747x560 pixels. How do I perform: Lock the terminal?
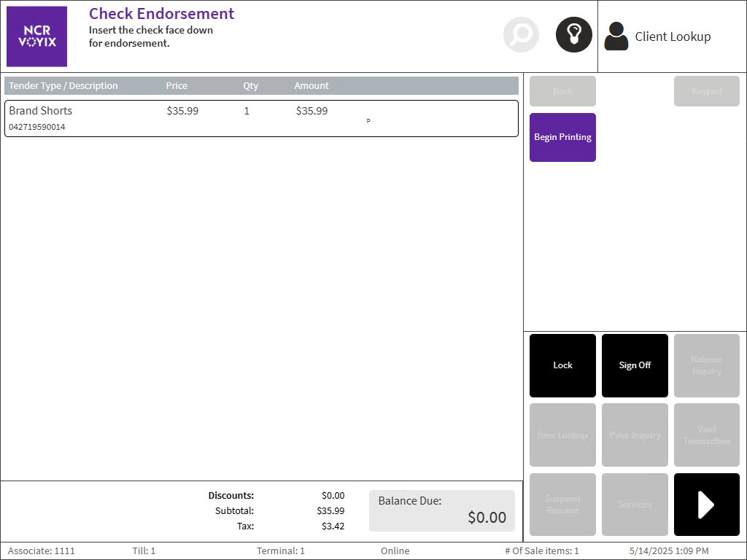[x=562, y=365]
